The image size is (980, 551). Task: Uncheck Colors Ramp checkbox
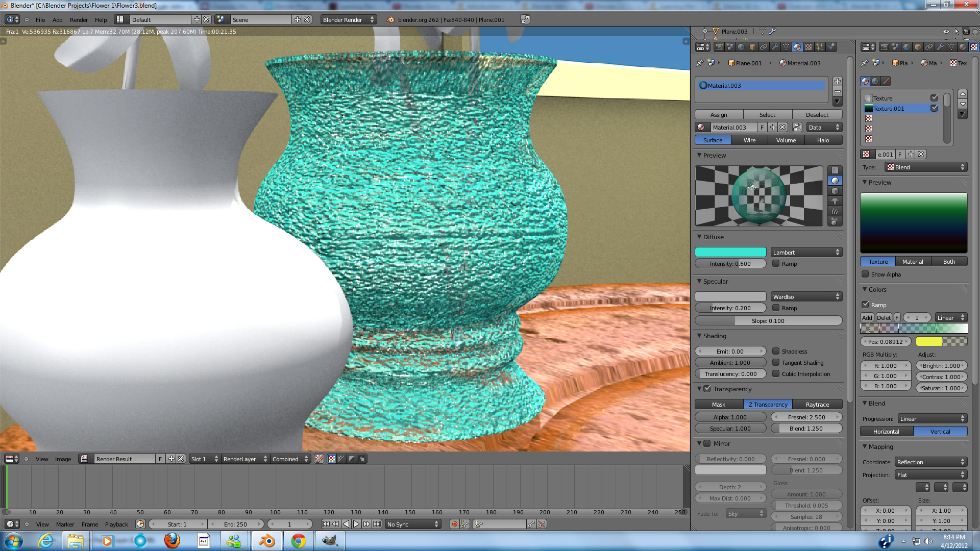click(865, 305)
